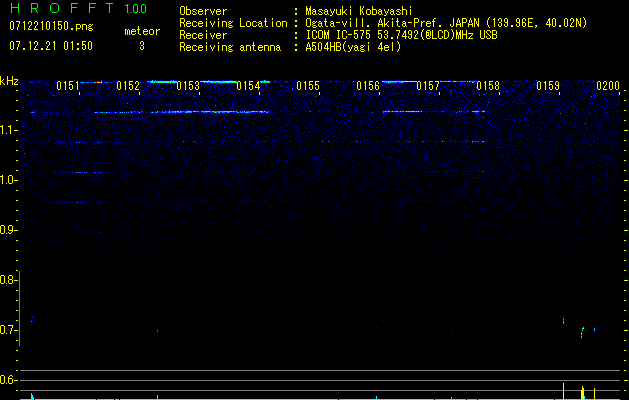Image resolution: width=629 pixels, height=400 pixels.
Task: Select the filename 0712210150.png
Action: click(51, 26)
